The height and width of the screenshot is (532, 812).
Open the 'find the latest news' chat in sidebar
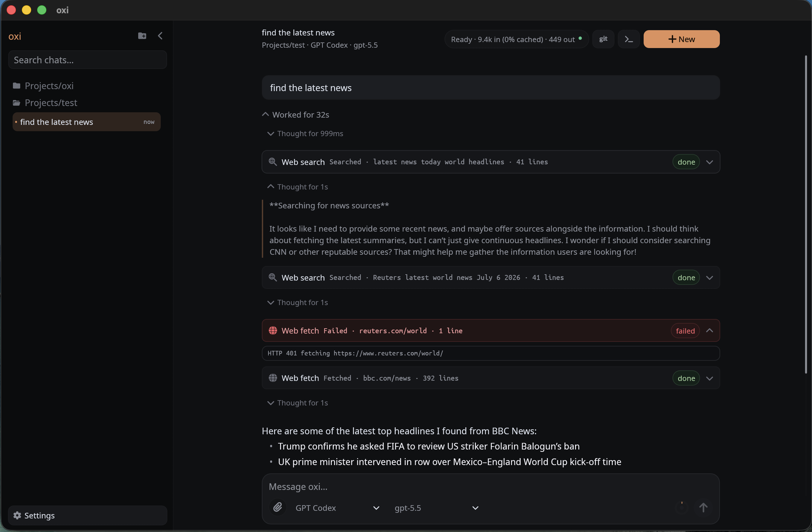point(86,122)
